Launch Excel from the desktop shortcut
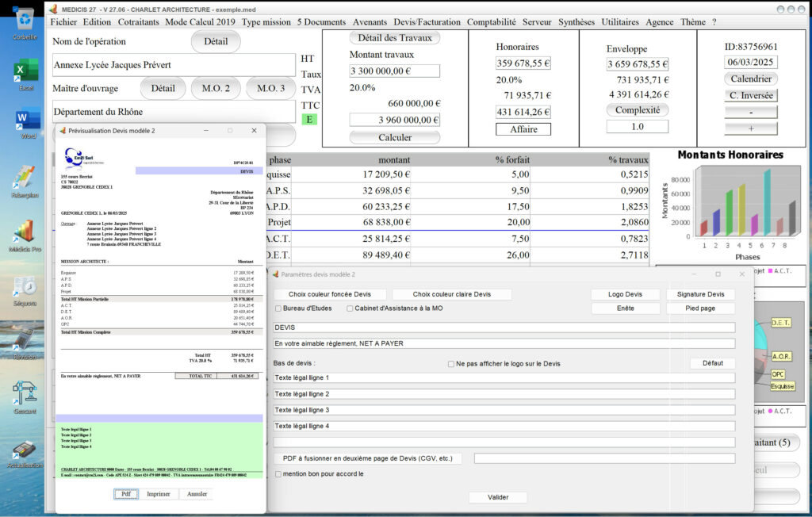Screen dimensions: 812x517 pos(26,75)
